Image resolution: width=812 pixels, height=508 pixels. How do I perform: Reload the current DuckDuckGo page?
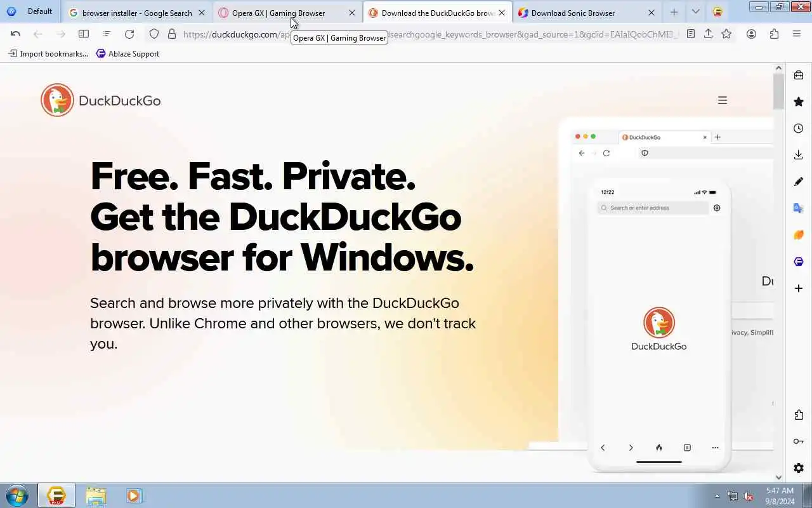click(129, 34)
